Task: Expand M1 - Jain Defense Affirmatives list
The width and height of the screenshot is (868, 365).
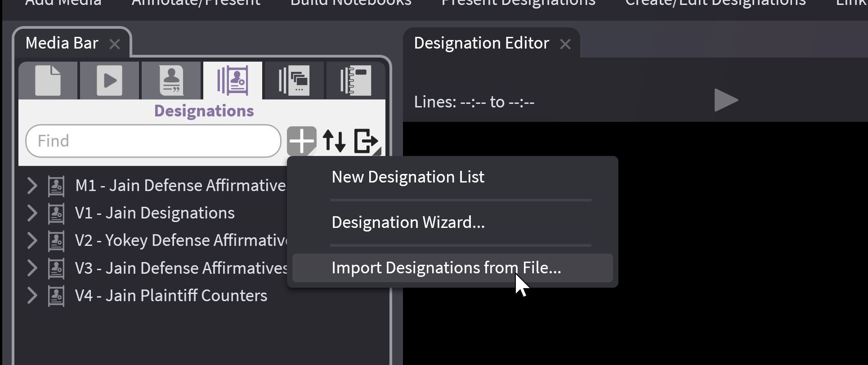Action: point(32,186)
